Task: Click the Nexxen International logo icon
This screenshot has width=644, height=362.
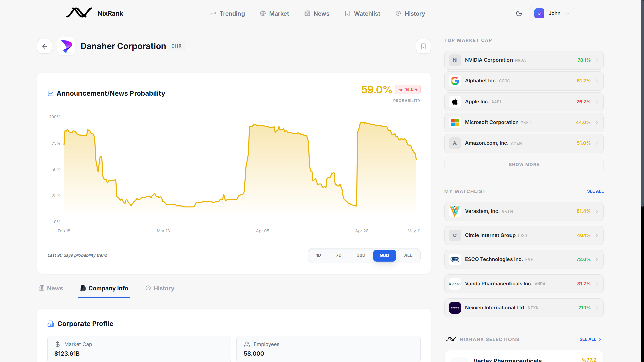Action: click(x=455, y=308)
